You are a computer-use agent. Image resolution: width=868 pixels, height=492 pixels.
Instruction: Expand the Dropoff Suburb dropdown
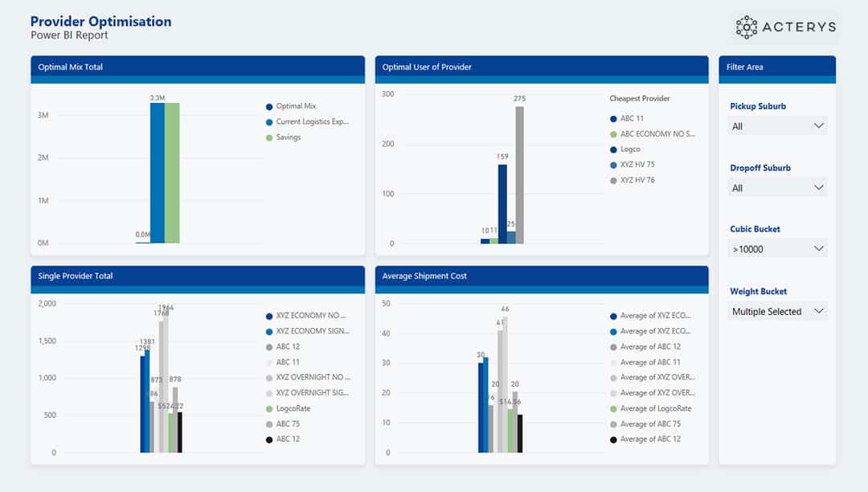(x=777, y=188)
